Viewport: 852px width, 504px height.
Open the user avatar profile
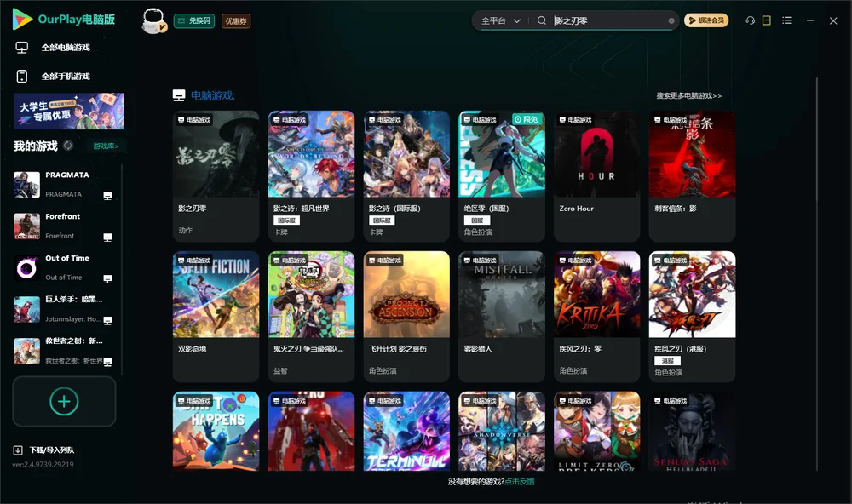[x=153, y=20]
